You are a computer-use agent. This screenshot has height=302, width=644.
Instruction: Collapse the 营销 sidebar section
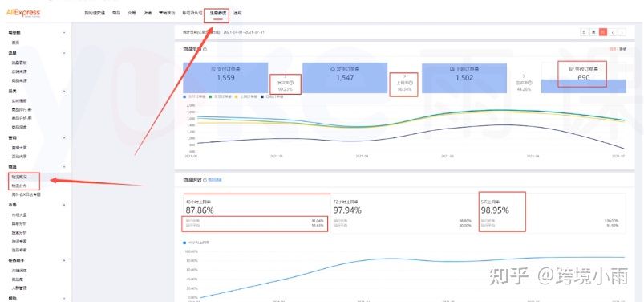(64, 138)
